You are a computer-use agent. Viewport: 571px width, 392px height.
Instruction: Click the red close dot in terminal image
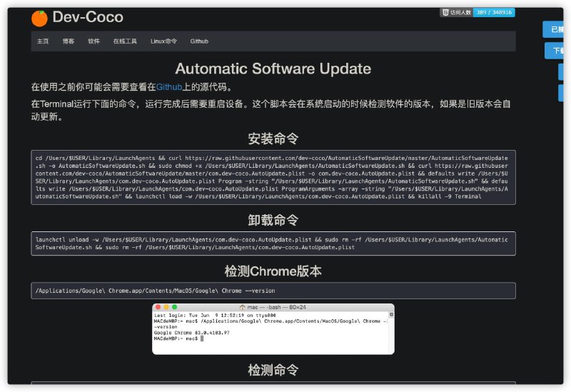pos(158,307)
